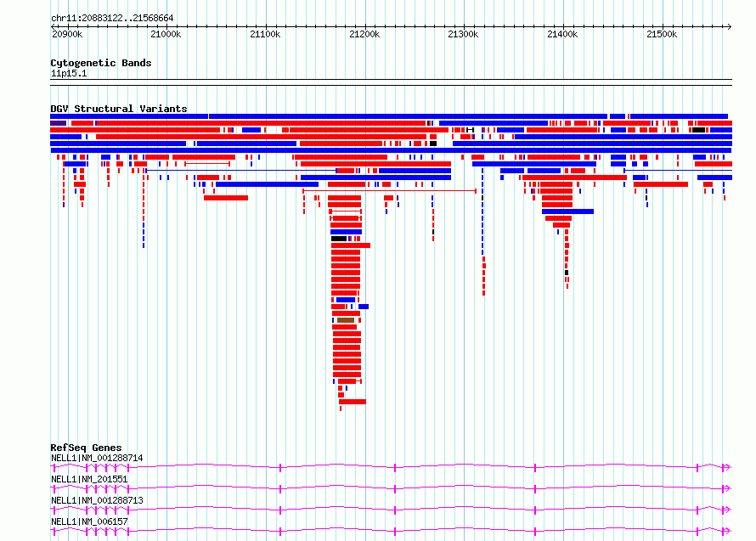This screenshot has height=541, width=756.
Task: Select the Cytogenetic Bands track title
Action: (101, 63)
